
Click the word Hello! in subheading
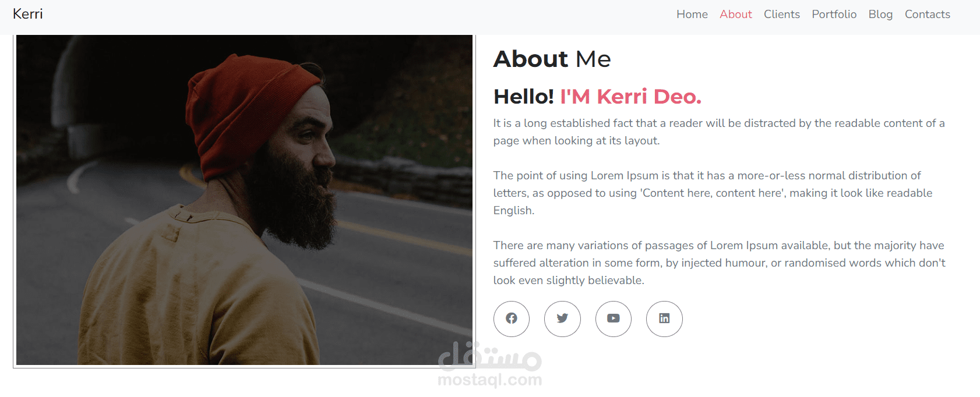[x=523, y=97]
